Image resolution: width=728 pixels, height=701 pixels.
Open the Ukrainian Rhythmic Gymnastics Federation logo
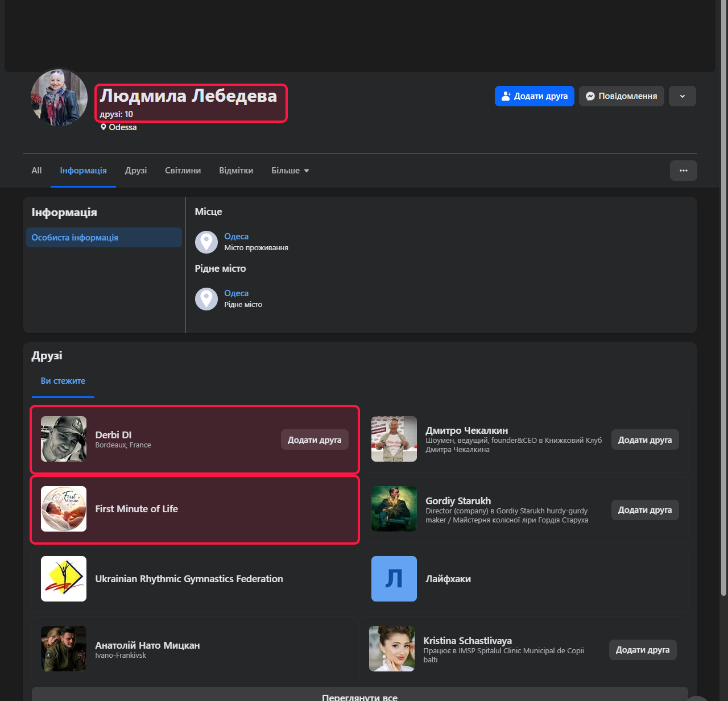click(64, 579)
